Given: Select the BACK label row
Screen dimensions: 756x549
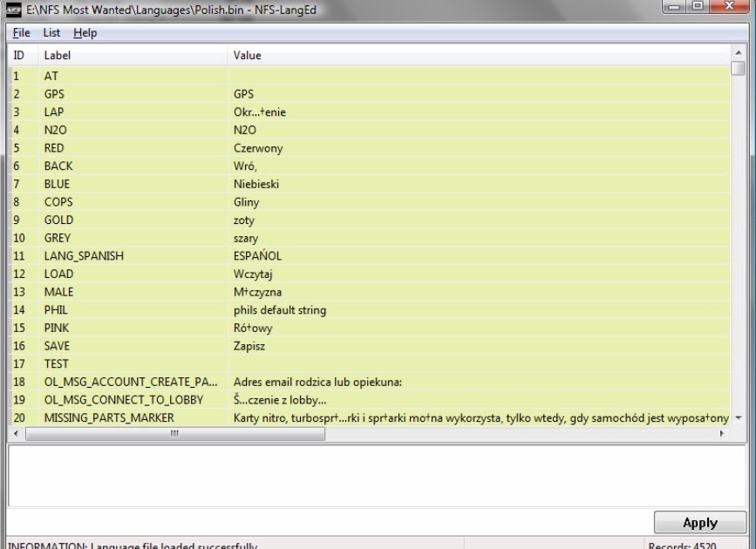Looking at the screenshot, I should click(x=369, y=166).
